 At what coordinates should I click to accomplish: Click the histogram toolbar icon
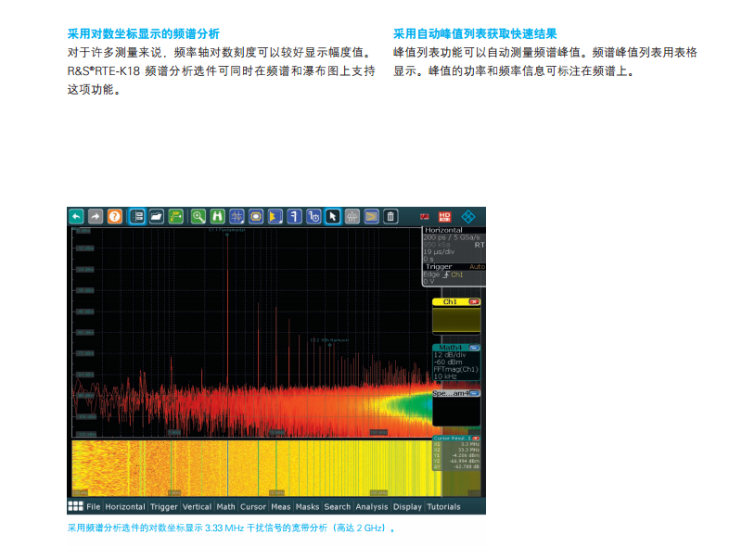coord(275,217)
